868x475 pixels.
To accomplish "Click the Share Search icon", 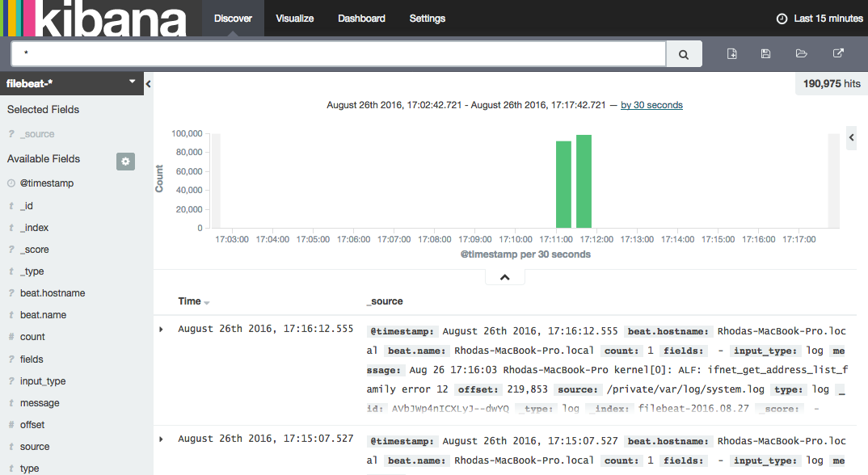I will (x=838, y=54).
